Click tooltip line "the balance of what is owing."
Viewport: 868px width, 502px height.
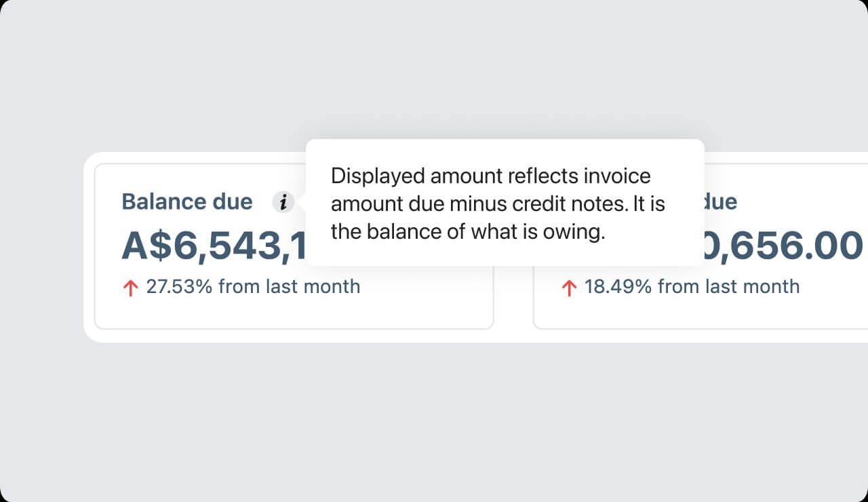[x=467, y=233]
